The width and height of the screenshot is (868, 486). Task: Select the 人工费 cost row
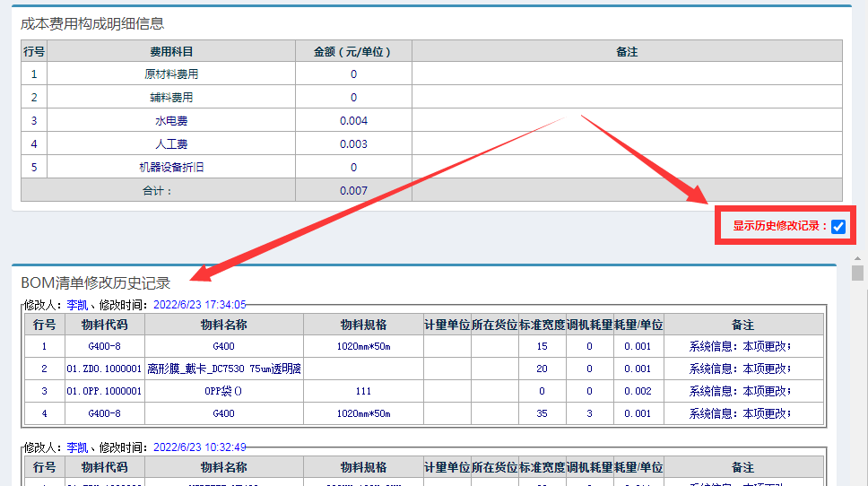click(170, 143)
